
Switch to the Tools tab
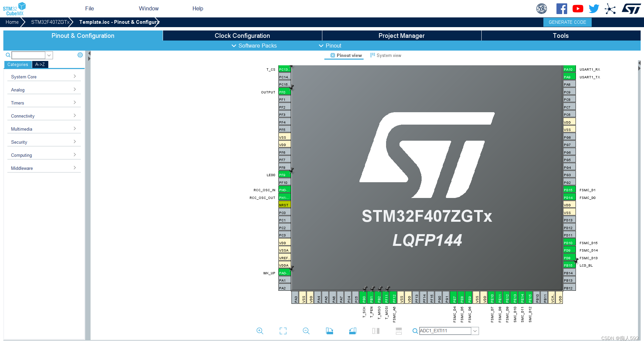[x=561, y=36]
